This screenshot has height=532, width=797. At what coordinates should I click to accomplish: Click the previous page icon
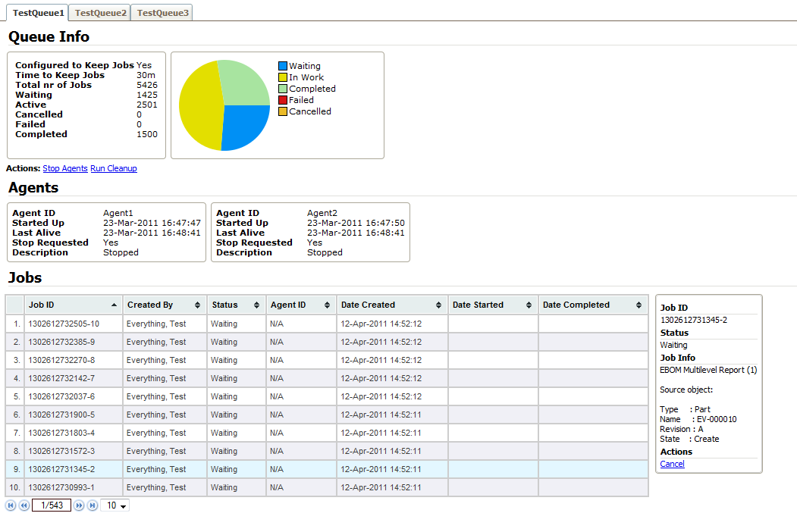click(x=25, y=505)
